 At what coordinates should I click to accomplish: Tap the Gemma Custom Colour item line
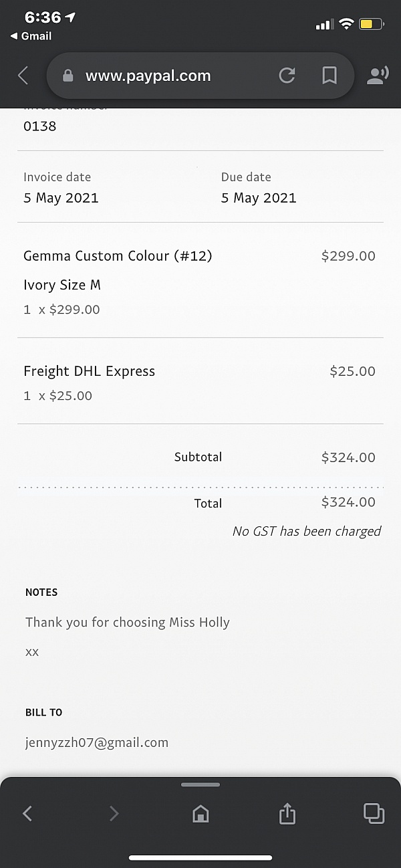point(118,256)
